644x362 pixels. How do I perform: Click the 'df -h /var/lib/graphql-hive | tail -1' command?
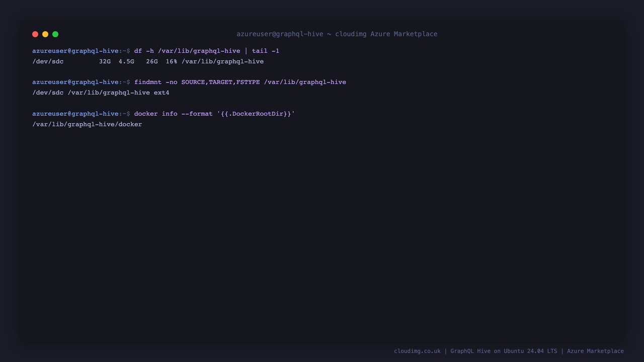[x=207, y=51]
